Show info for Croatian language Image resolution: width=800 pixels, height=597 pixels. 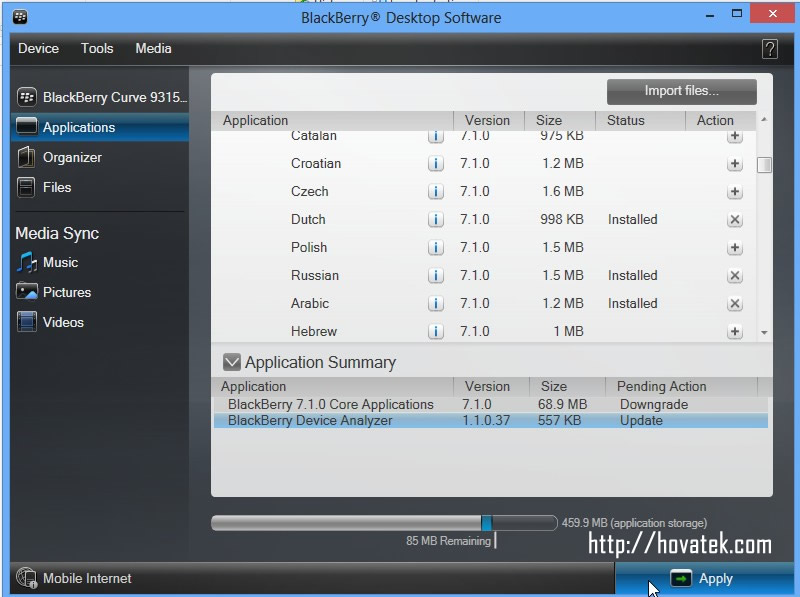tap(435, 164)
